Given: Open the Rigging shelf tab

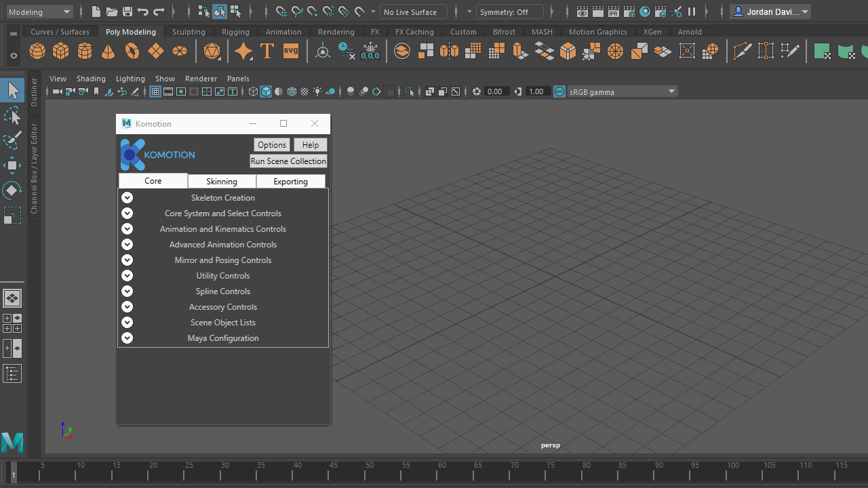Looking at the screenshot, I should tap(235, 32).
